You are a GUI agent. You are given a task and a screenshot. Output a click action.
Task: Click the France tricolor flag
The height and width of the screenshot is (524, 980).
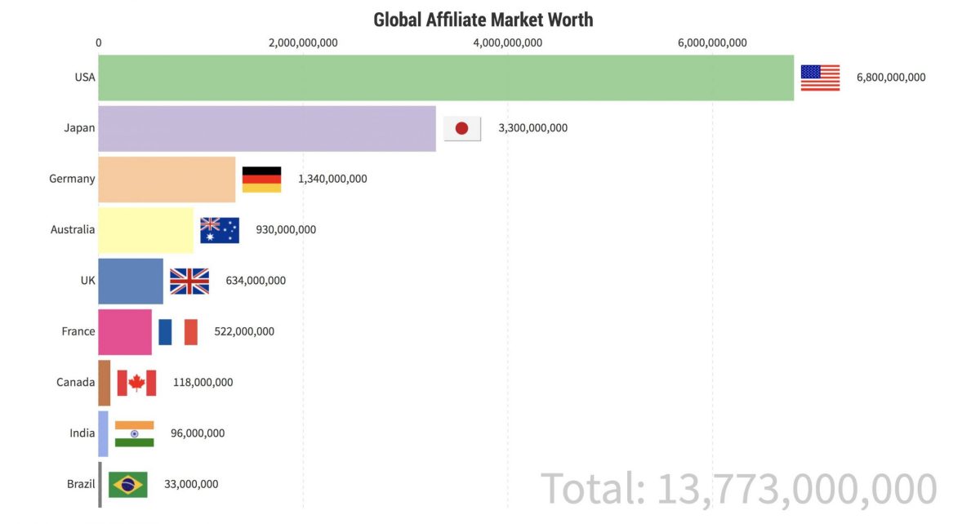(178, 331)
